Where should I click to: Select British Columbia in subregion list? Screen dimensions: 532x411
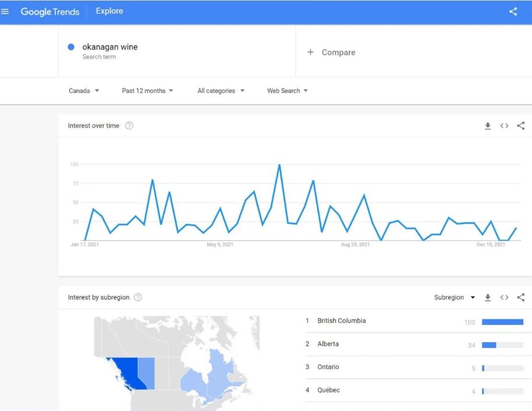click(341, 321)
